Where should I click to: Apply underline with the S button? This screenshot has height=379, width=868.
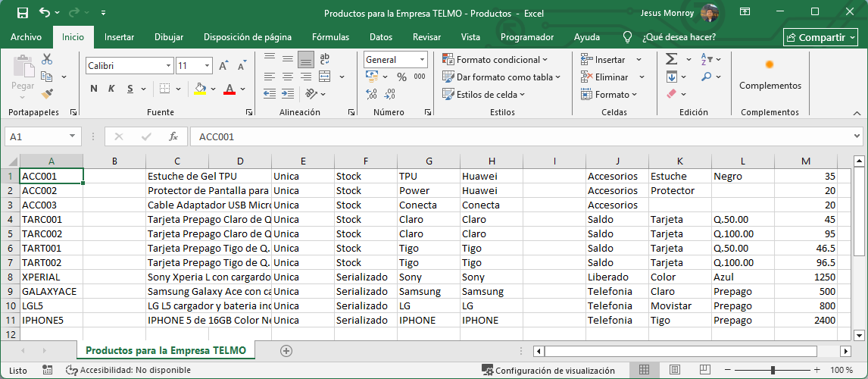130,89
